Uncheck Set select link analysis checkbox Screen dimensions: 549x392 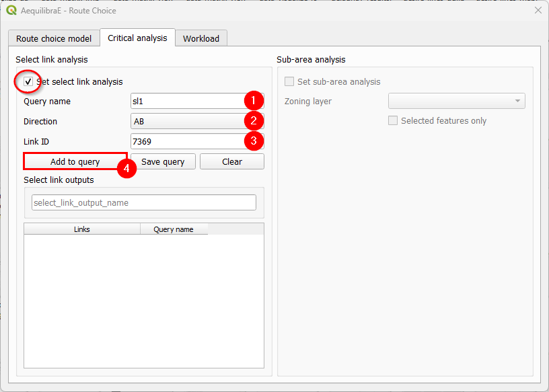click(x=28, y=81)
